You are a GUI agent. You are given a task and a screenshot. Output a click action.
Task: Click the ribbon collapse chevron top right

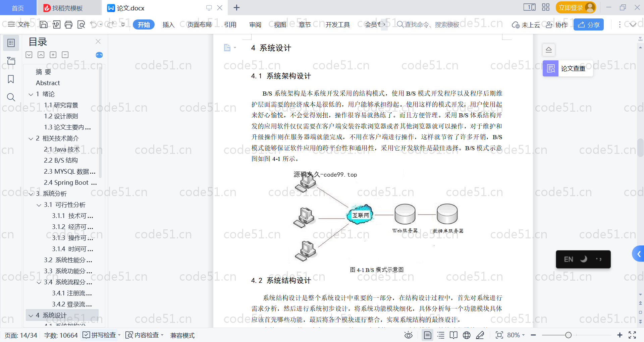[633, 24]
